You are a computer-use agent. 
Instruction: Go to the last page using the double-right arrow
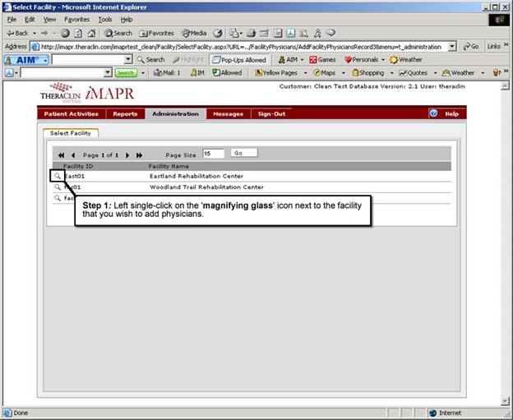point(139,155)
